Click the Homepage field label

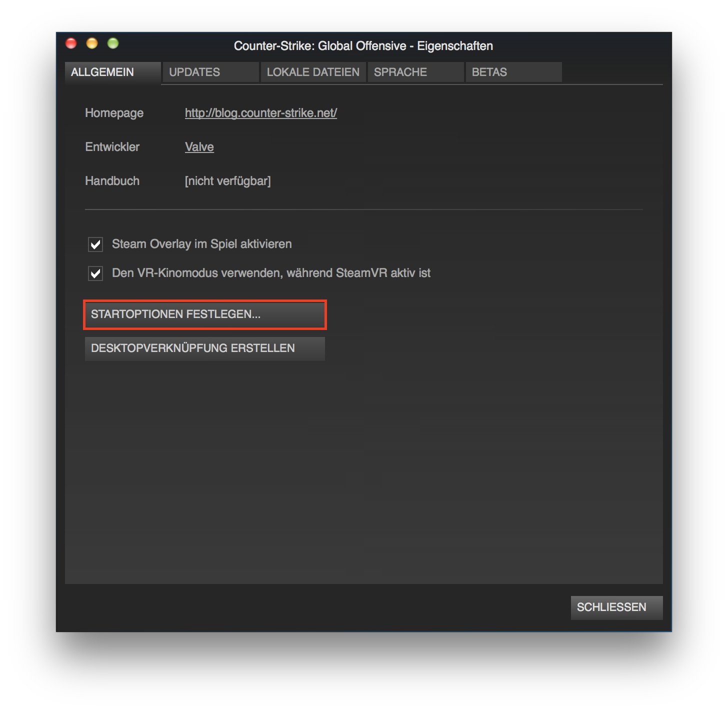point(114,113)
